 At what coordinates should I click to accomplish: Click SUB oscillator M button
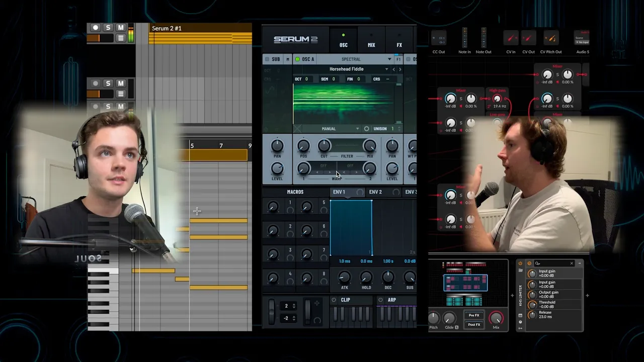[x=288, y=59]
